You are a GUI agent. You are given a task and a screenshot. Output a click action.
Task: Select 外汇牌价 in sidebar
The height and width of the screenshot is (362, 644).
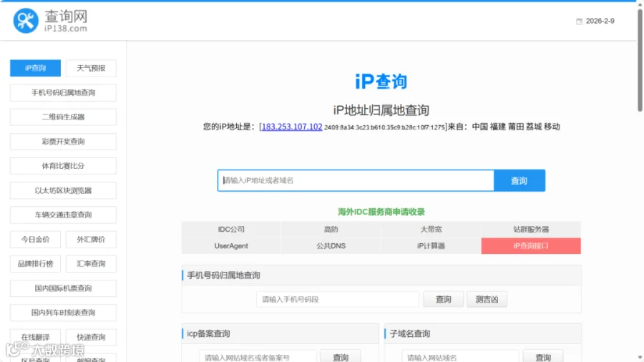91,239
